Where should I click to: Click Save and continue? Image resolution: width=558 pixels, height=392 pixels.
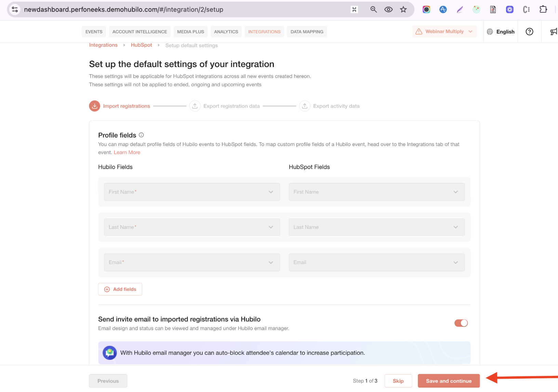click(x=449, y=381)
